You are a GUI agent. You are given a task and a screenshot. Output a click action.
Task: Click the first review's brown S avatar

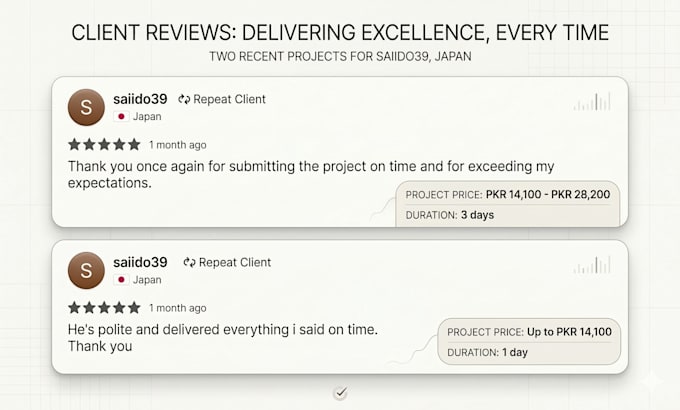(x=86, y=107)
